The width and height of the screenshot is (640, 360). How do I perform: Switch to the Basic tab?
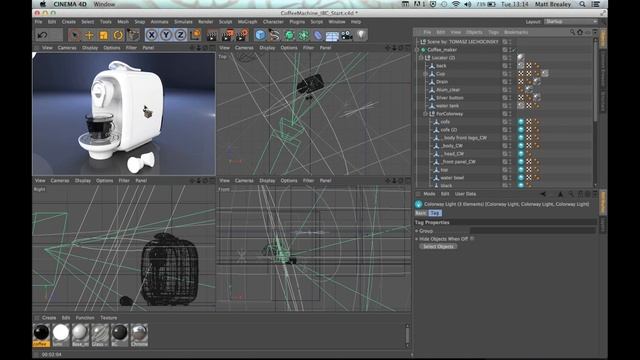point(421,213)
